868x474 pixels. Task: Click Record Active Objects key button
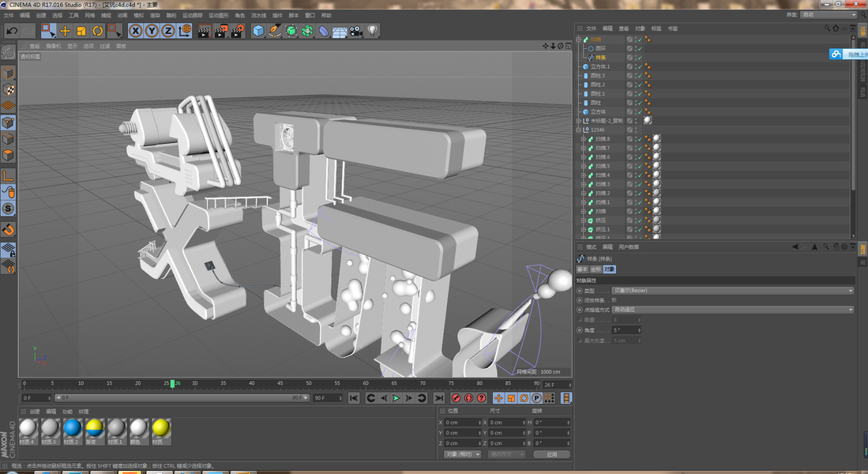point(457,397)
